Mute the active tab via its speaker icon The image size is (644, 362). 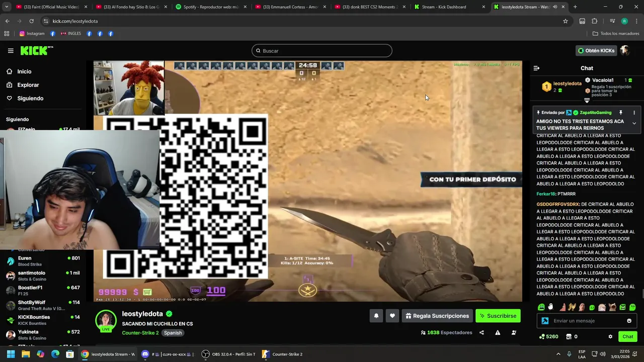point(555,7)
